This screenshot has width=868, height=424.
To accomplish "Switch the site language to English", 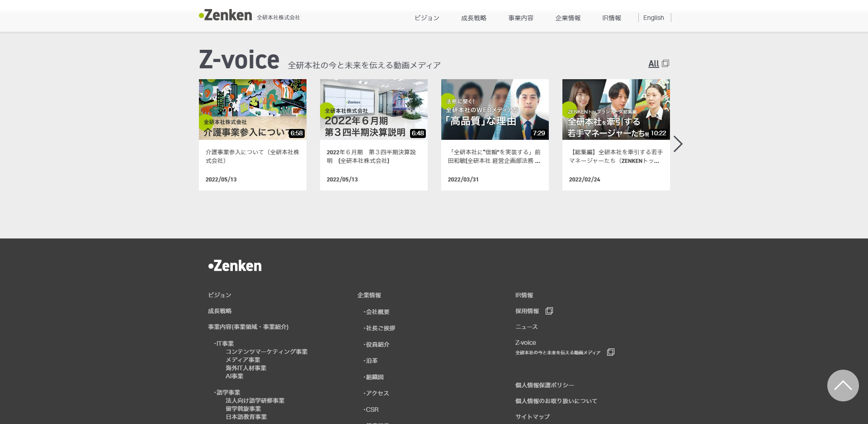I will pyautogui.click(x=653, y=18).
